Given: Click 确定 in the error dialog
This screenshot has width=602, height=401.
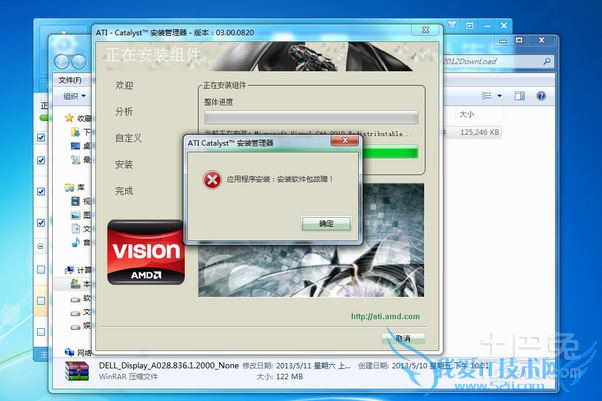Looking at the screenshot, I should 326,224.
